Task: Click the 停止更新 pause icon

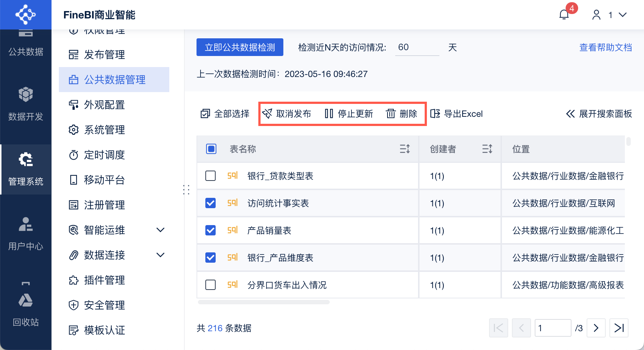Action: [x=329, y=113]
